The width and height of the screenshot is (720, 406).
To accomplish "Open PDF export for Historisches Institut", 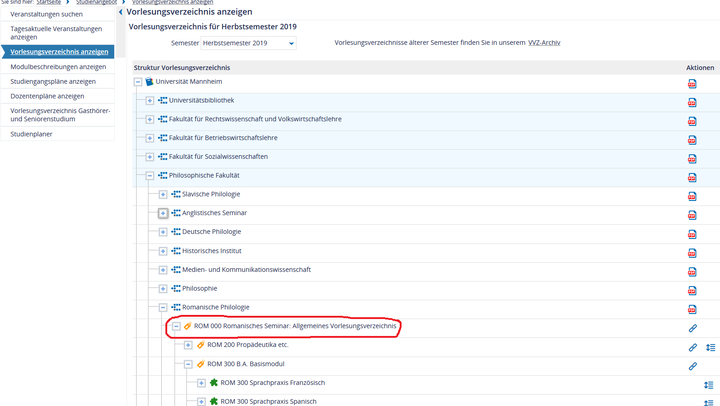I will pos(692,252).
